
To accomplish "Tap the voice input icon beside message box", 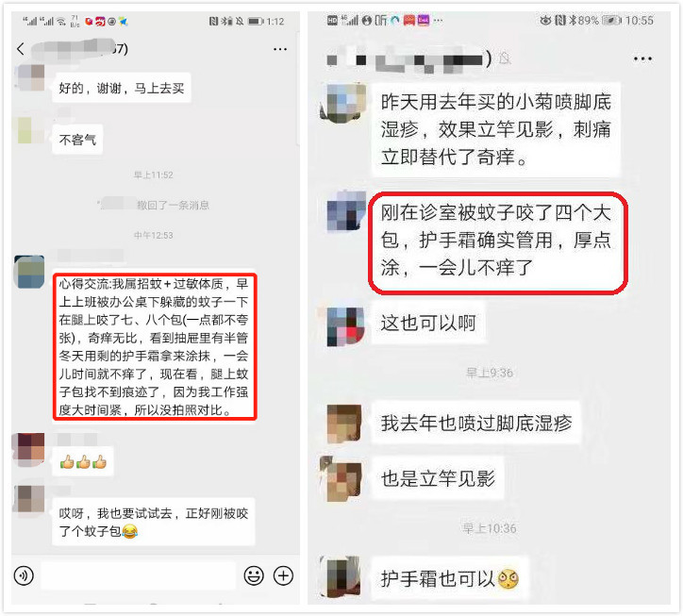I will tap(24, 575).
